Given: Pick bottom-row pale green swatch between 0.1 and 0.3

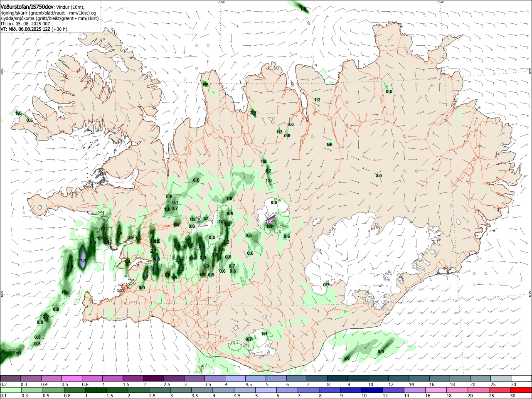Looking at the screenshot, I should click(x=10, y=390).
